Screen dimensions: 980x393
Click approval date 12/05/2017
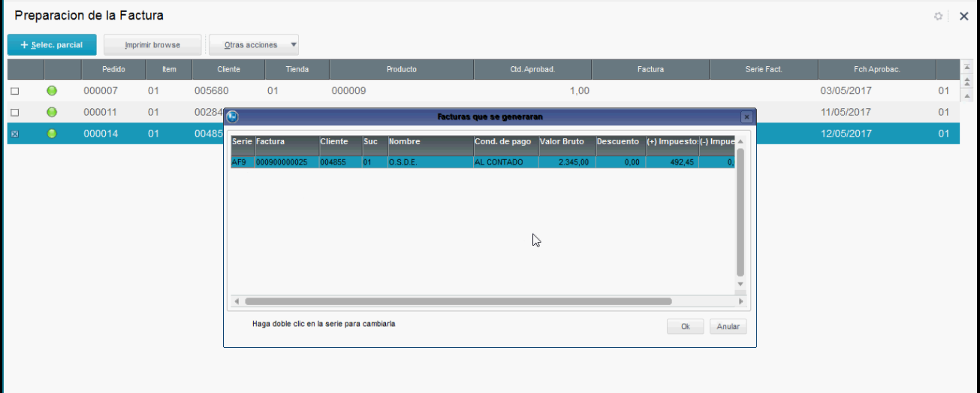(x=846, y=134)
